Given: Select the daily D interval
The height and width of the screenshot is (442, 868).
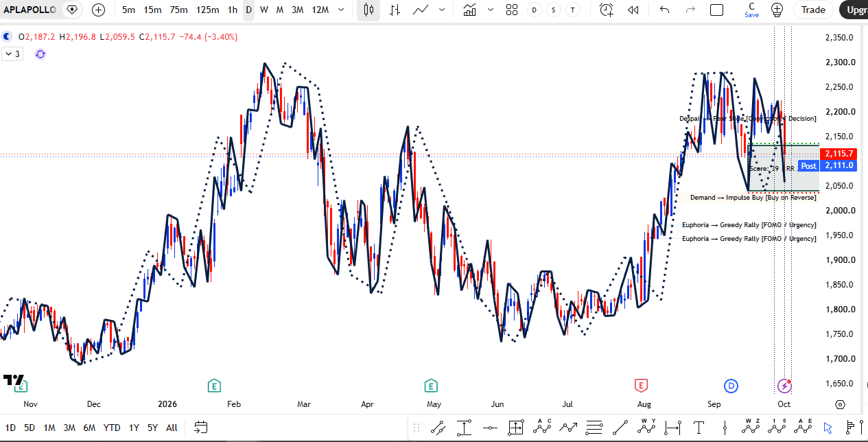Looking at the screenshot, I should [248, 10].
